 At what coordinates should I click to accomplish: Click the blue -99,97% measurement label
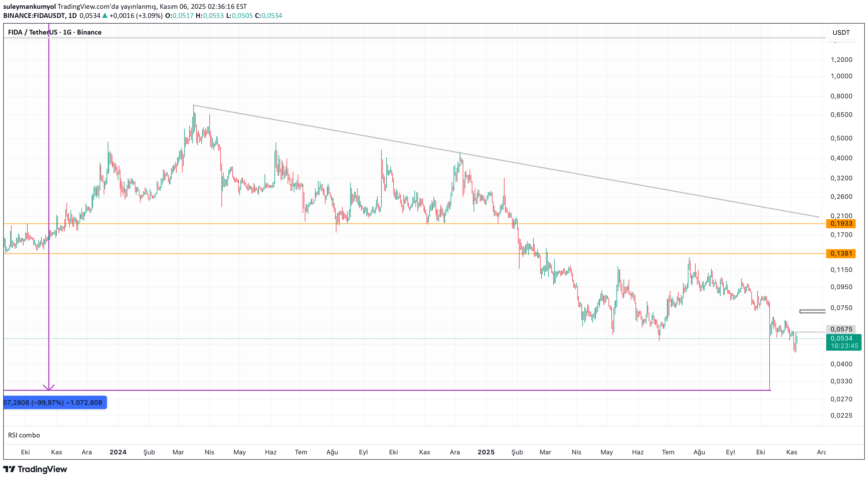point(54,403)
